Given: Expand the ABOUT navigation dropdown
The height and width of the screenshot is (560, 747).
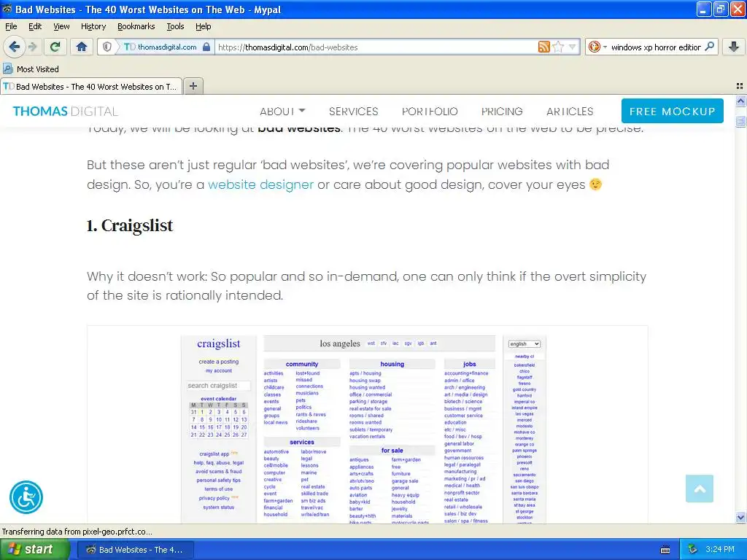Looking at the screenshot, I should click(282, 112).
